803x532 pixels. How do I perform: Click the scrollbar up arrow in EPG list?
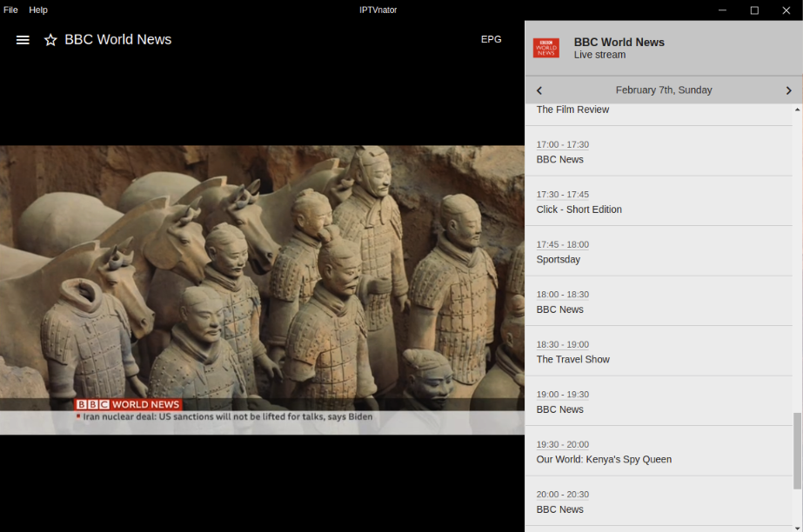[798, 110]
